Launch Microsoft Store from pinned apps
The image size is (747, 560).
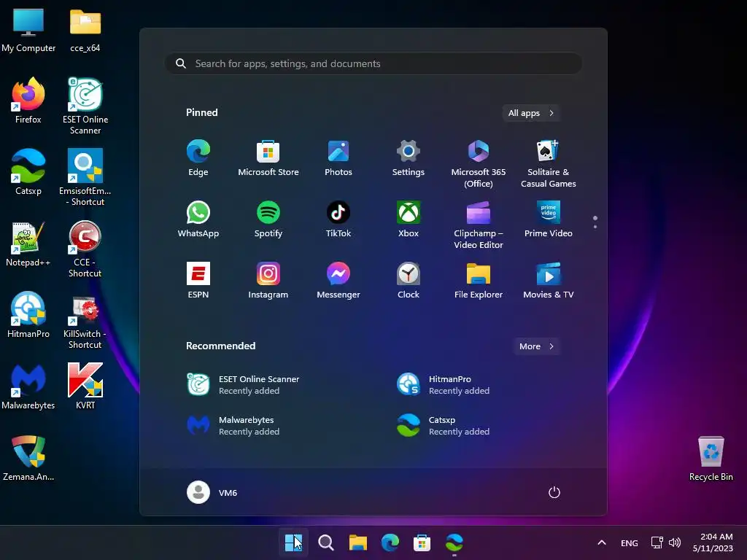point(268,158)
